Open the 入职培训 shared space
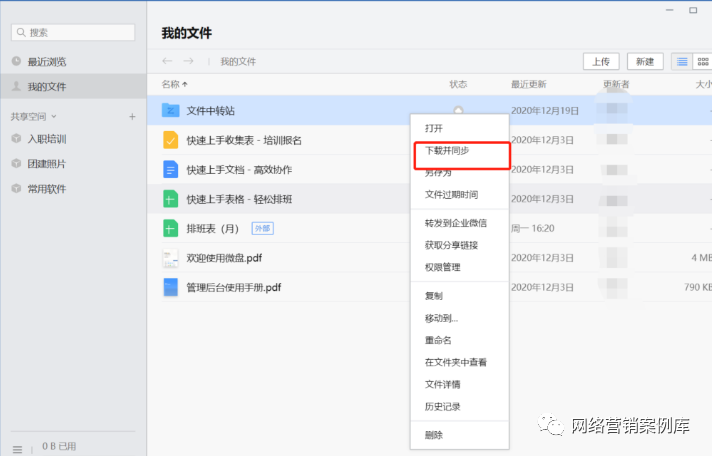 pos(47,139)
